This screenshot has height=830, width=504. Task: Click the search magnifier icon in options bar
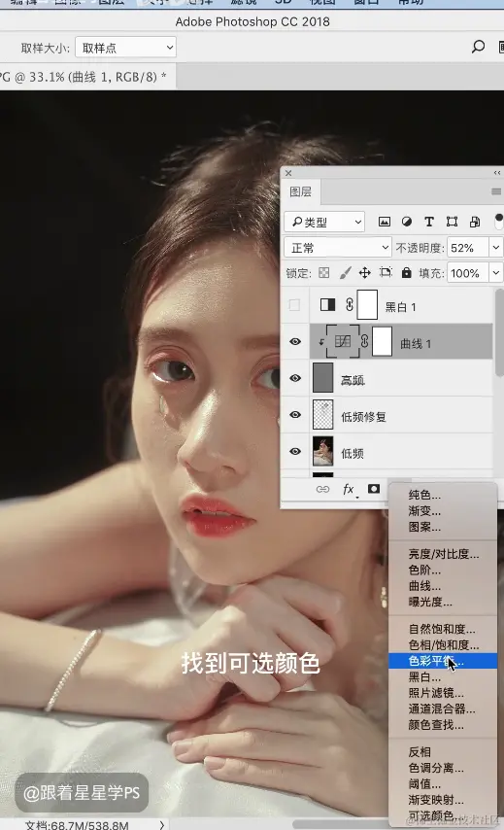[x=478, y=47]
